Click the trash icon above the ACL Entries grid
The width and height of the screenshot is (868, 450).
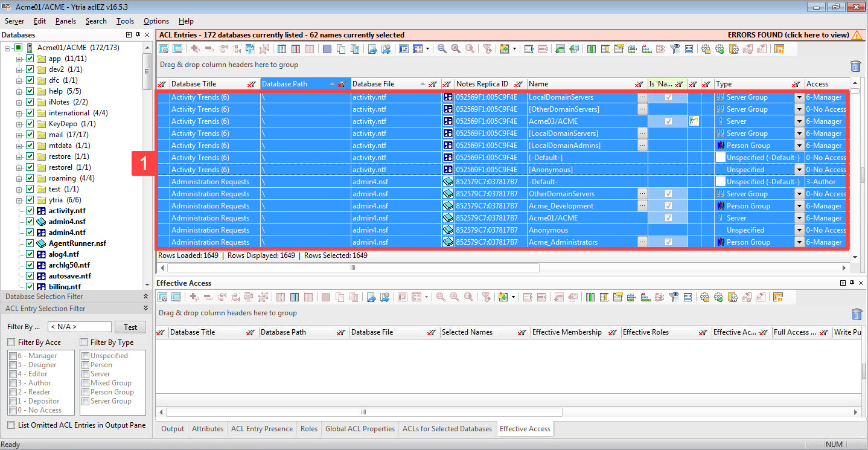coord(856,66)
